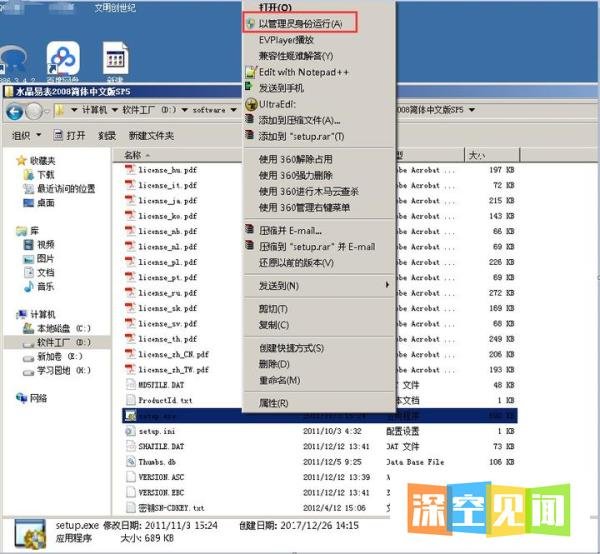600x554 pixels.
Task: Sort by 名称 column header
Action: click(133, 155)
